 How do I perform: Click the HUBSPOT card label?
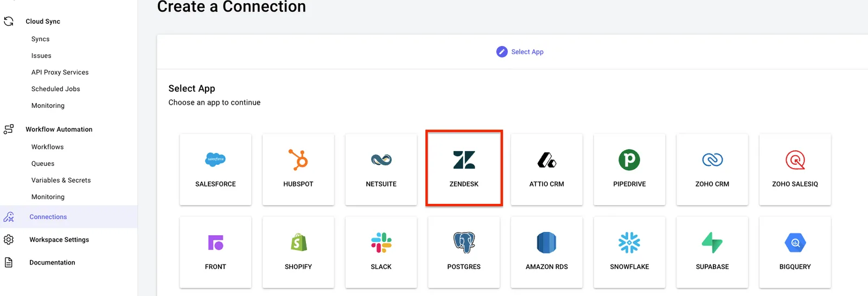(x=298, y=184)
